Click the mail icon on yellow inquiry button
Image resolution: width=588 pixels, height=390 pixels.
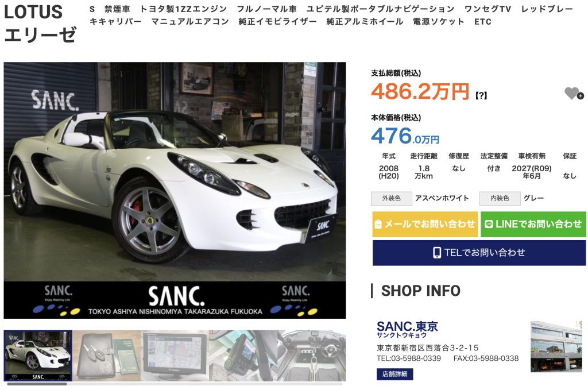(x=378, y=224)
